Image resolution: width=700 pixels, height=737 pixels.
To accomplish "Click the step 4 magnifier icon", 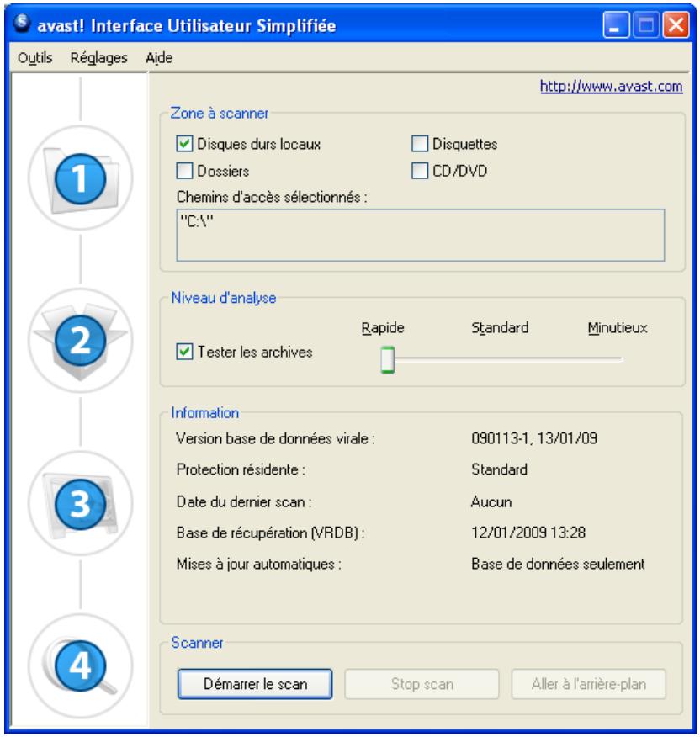I will [81, 665].
